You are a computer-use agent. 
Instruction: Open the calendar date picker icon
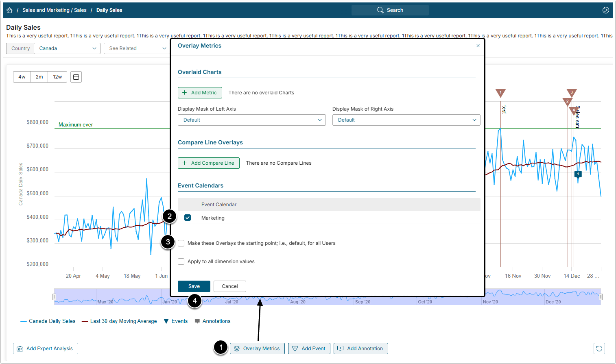coord(76,77)
